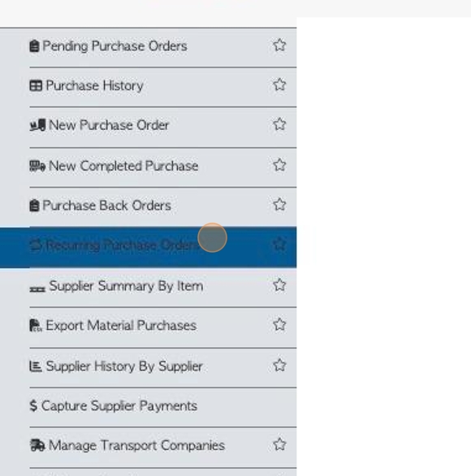The image size is (471, 476).
Task: Click the truck icon for Manage Transport Companies
Action: 37,446
